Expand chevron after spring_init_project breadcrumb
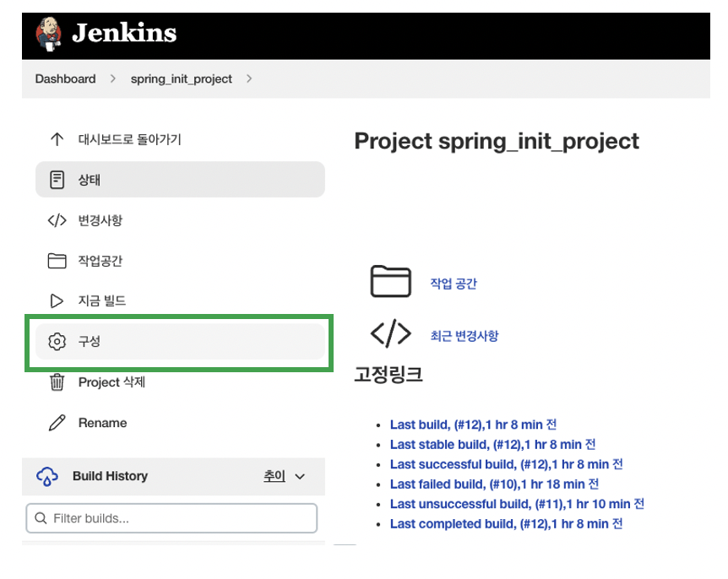 pyautogui.click(x=249, y=78)
